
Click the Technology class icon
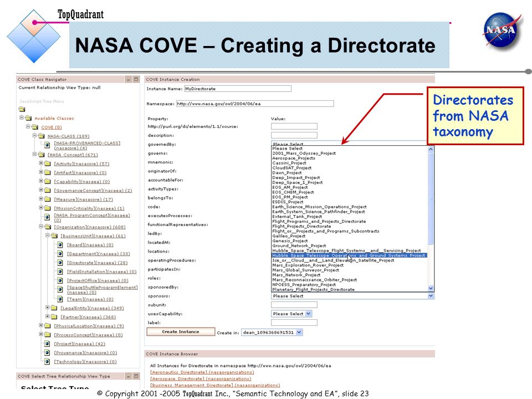pyautogui.click(x=48, y=361)
